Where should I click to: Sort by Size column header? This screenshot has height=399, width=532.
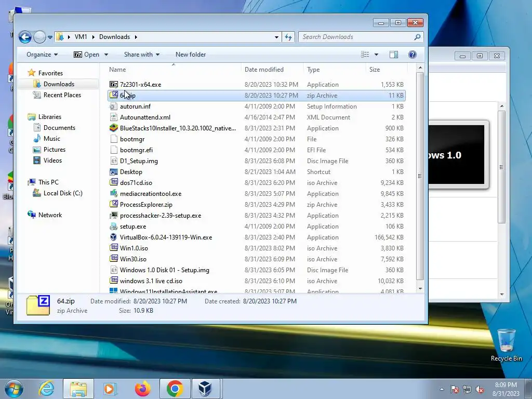click(x=375, y=70)
